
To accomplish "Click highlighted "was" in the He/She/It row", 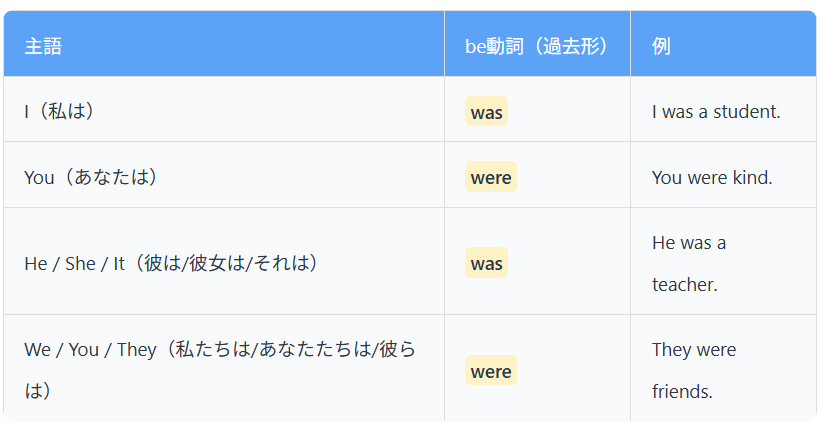I will click(x=486, y=264).
